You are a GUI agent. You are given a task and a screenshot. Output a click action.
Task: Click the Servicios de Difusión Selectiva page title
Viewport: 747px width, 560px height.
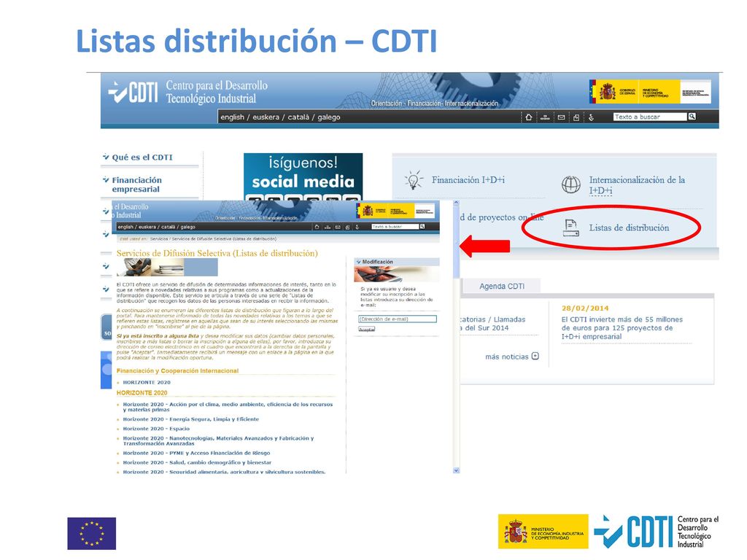pyautogui.click(x=217, y=253)
